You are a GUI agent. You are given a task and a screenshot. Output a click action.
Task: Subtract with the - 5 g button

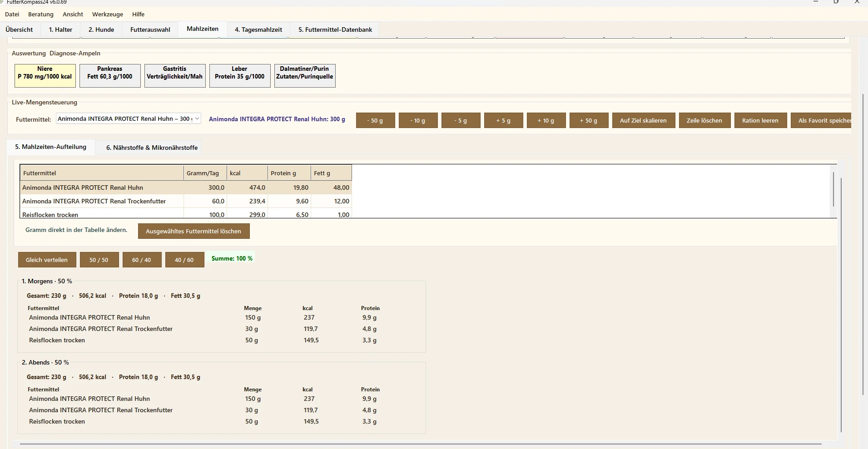click(x=461, y=121)
